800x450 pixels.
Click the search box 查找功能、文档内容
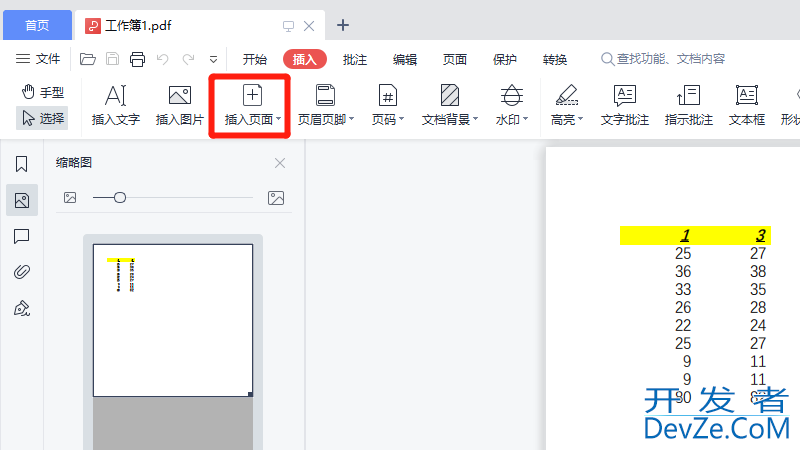(x=663, y=59)
